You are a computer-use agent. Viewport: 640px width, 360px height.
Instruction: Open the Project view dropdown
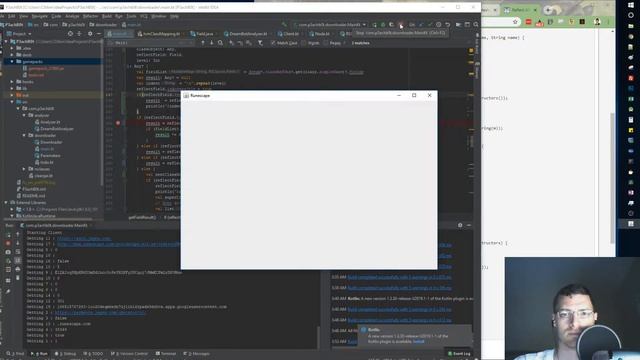click(x=19, y=34)
